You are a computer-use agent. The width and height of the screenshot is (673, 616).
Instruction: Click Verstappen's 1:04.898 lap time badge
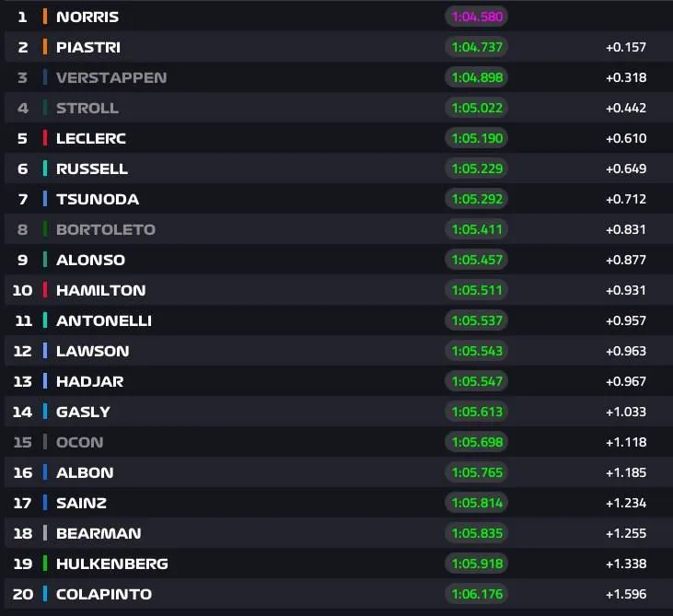click(x=476, y=77)
